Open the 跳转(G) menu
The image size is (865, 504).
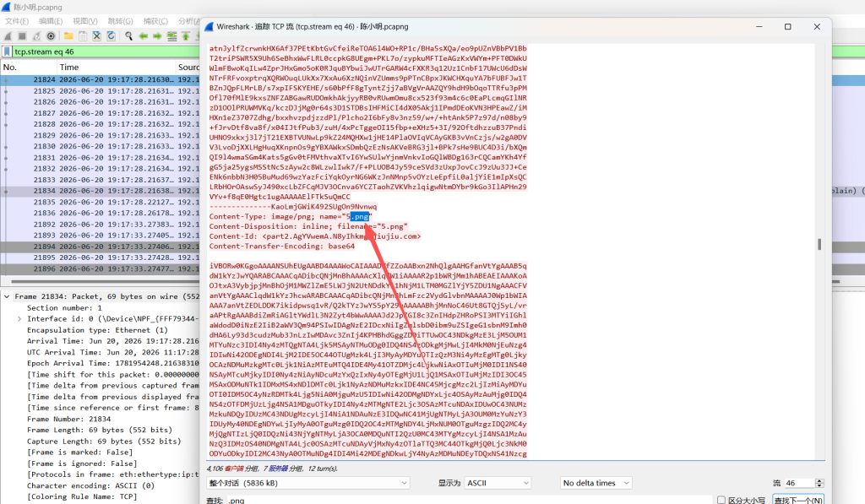coord(120,21)
